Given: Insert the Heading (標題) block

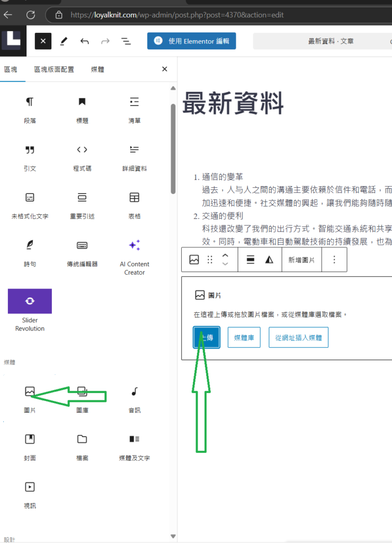Looking at the screenshot, I should [x=82, y=110].
